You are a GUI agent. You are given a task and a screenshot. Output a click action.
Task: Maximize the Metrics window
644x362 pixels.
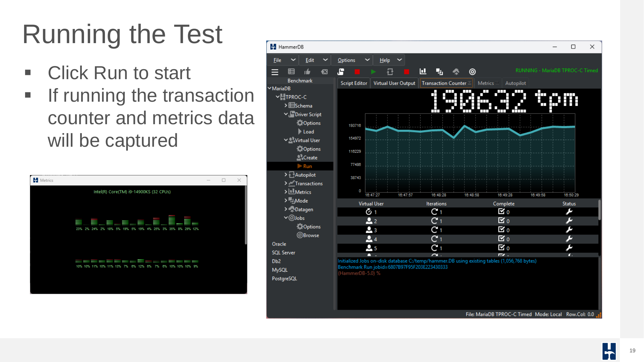[x=223, y=180]
